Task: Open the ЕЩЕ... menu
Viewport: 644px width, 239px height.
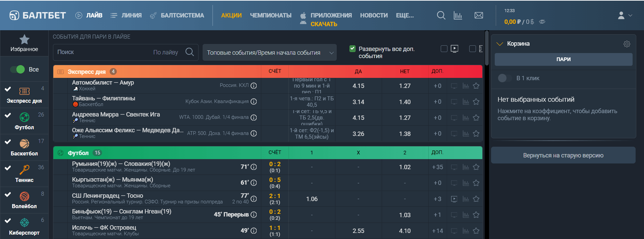Action: coord(405,15)
